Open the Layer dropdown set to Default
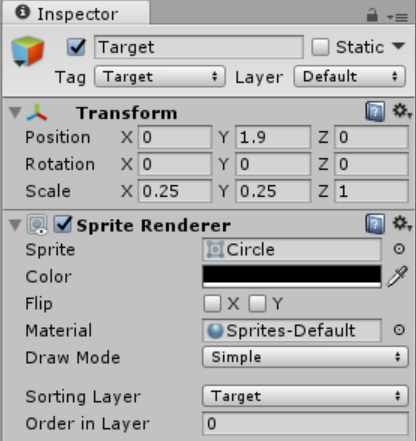 [x=350, y=77]
